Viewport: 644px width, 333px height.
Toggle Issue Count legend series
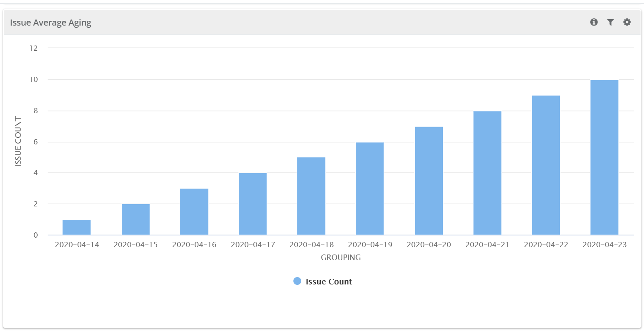[x=329, y=281]
